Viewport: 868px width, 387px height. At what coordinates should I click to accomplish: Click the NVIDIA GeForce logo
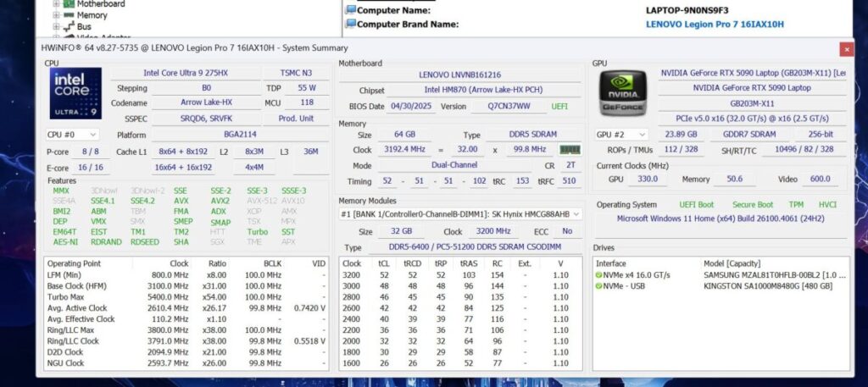pos(623,93)
